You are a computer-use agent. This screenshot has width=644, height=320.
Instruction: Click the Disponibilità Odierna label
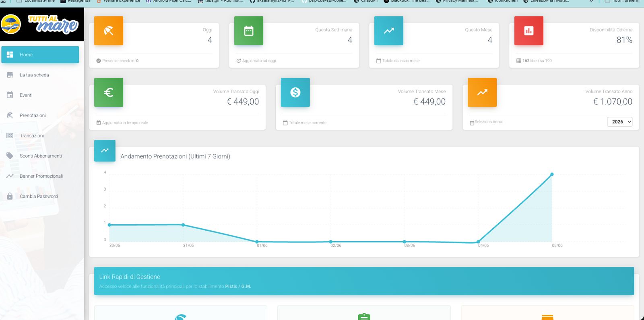point(611,30)
